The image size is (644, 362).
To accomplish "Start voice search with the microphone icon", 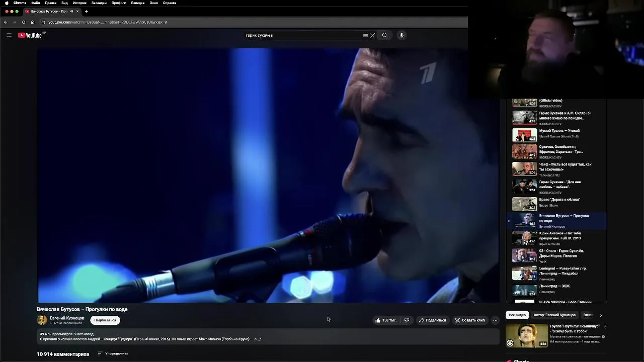I will (x=401, y=35).
